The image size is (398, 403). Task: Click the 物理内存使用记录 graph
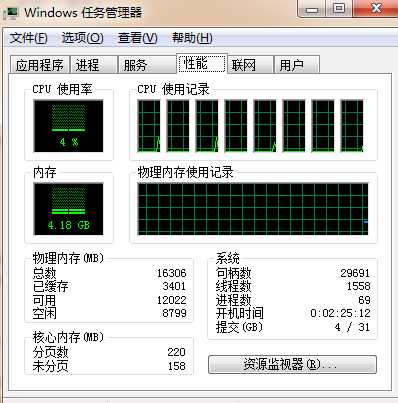pyautogui.click(x=253, y=209)
